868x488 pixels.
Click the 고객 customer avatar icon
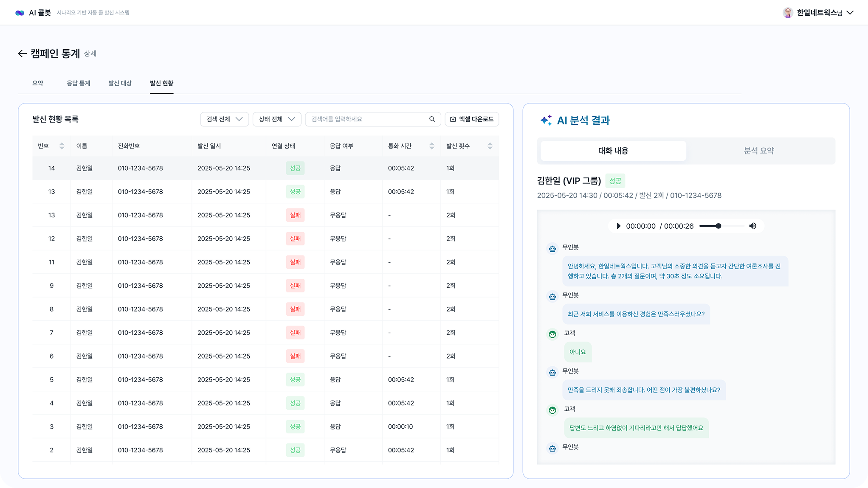(552, 334)
